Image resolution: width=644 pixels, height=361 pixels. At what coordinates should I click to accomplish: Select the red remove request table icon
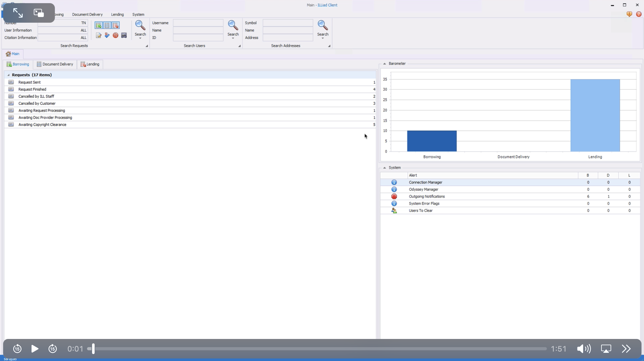(x=115, y=25)
